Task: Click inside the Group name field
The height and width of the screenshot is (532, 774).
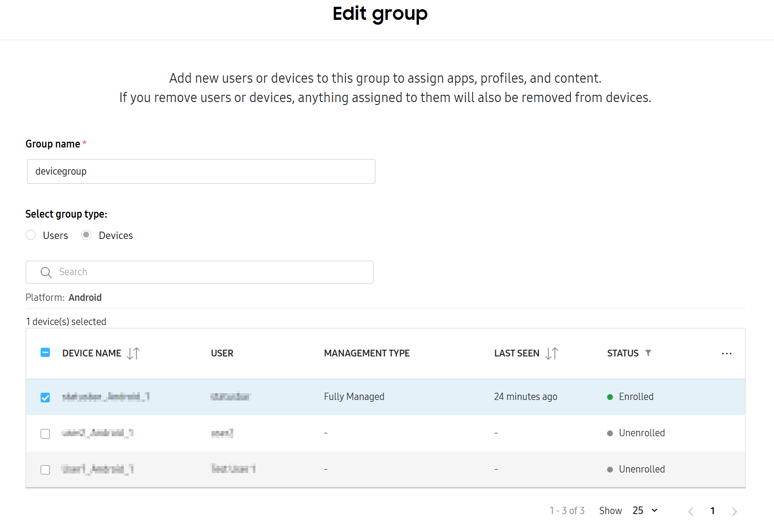Action: tap(201, 171)
